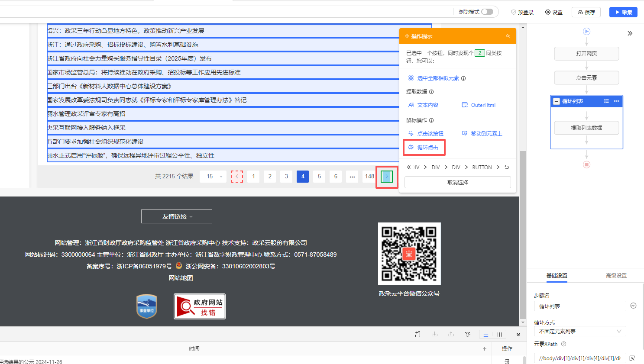Click add-field icon in data preview toolbar
The height and width of the screenshot is (364, 644).
pyautogui.click(x=418, y=334)
